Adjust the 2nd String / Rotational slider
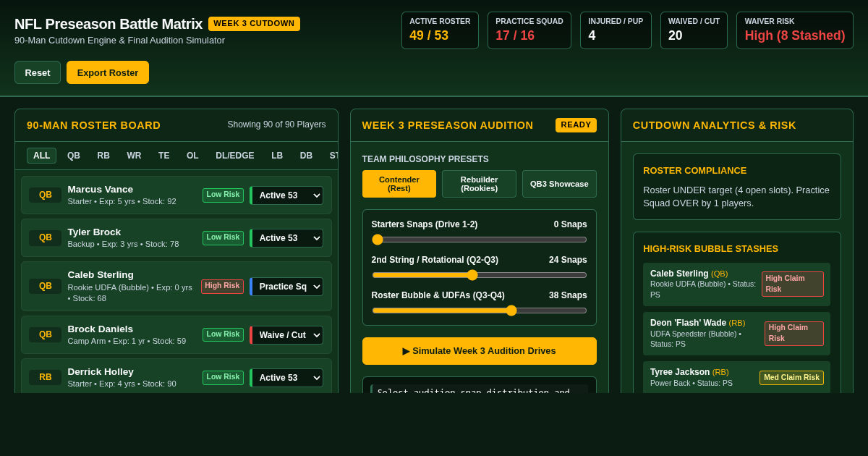 tap(480, 275)
